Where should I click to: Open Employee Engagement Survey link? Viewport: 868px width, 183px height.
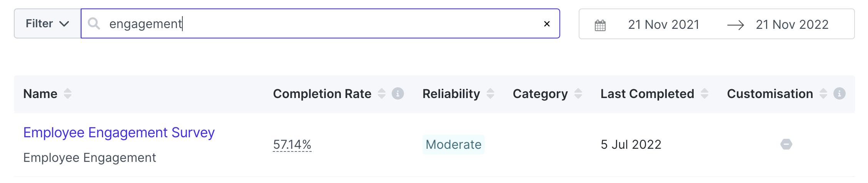pyautogui.click(x=119, y=133)
